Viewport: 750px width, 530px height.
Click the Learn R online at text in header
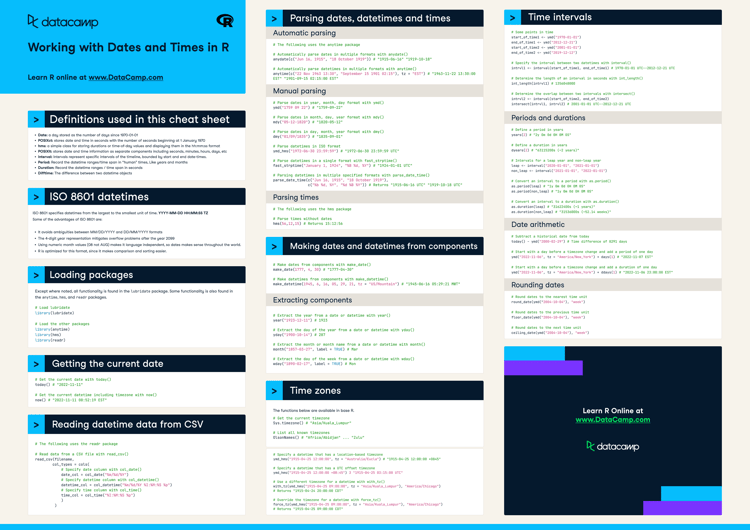57,77
